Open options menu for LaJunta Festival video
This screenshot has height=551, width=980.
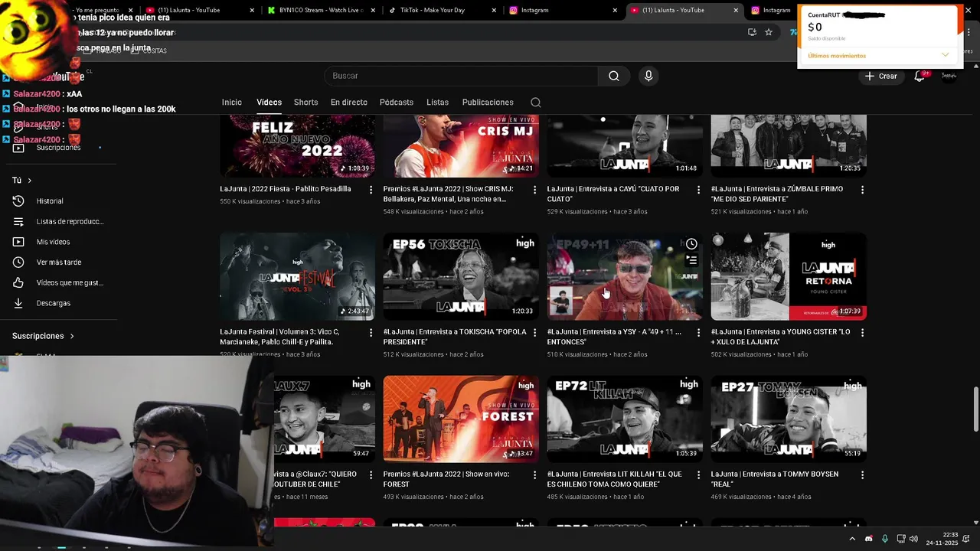point(371,333)
